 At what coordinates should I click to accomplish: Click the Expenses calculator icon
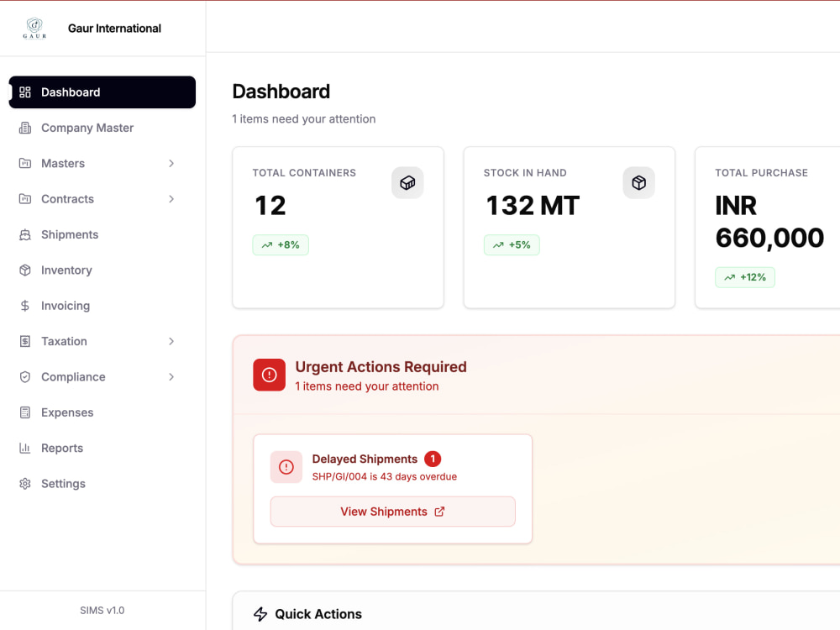[x=25, y=412]
